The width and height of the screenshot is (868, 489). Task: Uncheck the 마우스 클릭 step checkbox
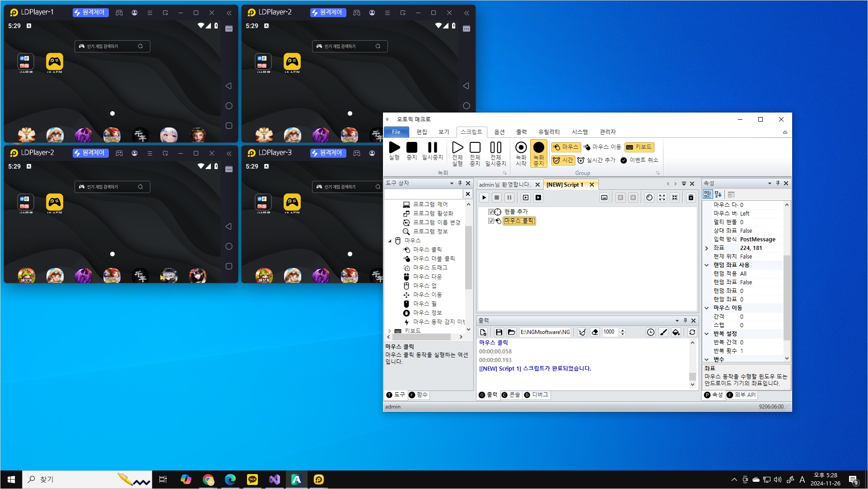tap(491, 221)
